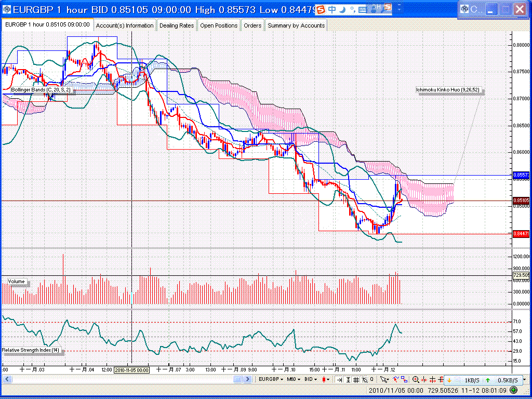Click the Ichimoku Kinko Huo (9,26,52) label

[448, 90]
